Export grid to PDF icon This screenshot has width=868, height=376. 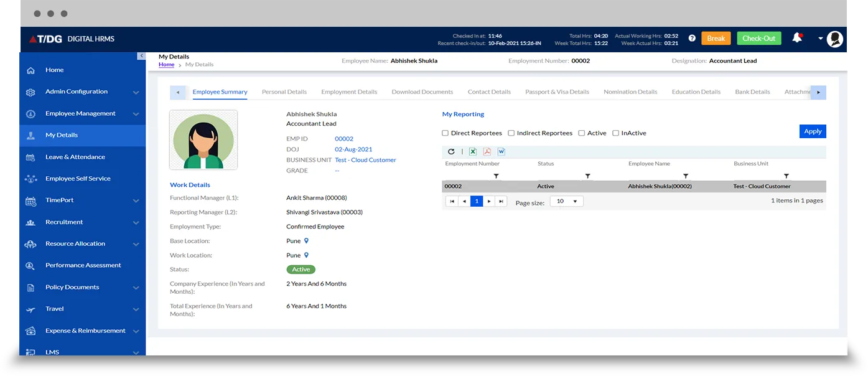(x=487, y=151)
